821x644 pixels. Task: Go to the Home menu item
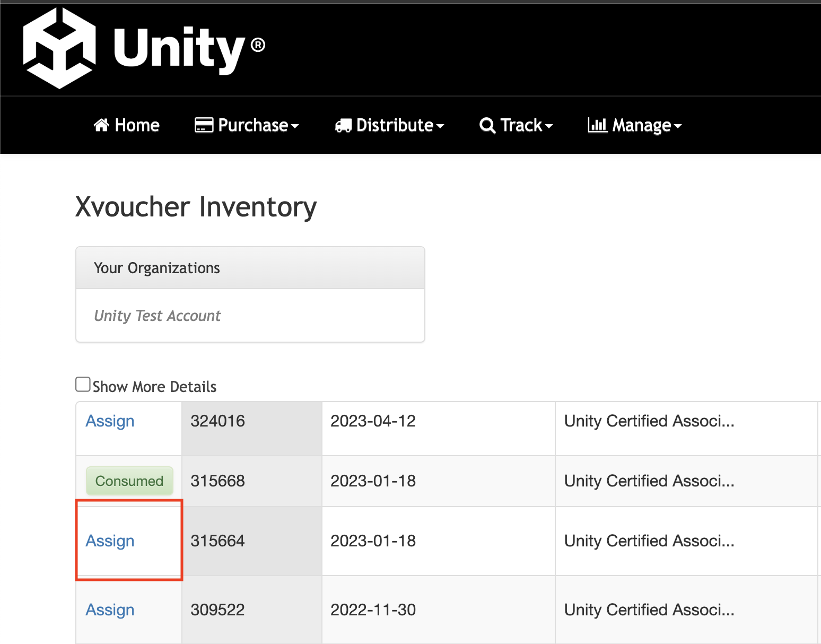coord(137,125)
